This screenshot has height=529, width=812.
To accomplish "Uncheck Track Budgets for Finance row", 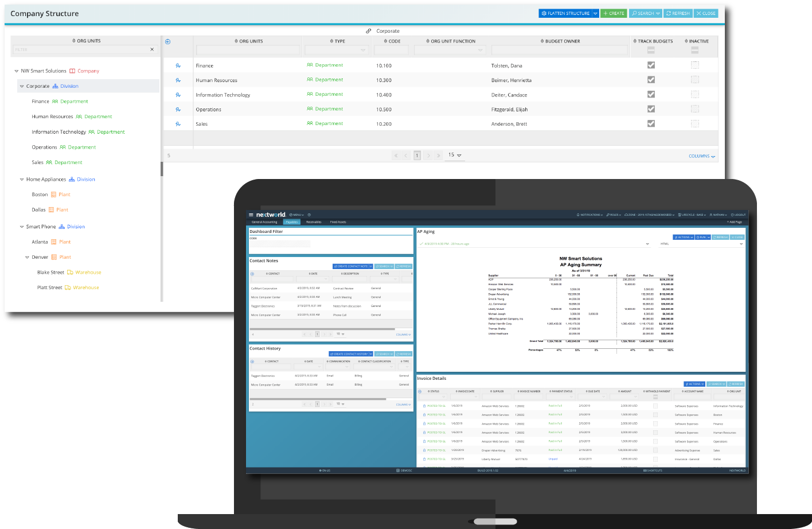I will tap(651, 65).
